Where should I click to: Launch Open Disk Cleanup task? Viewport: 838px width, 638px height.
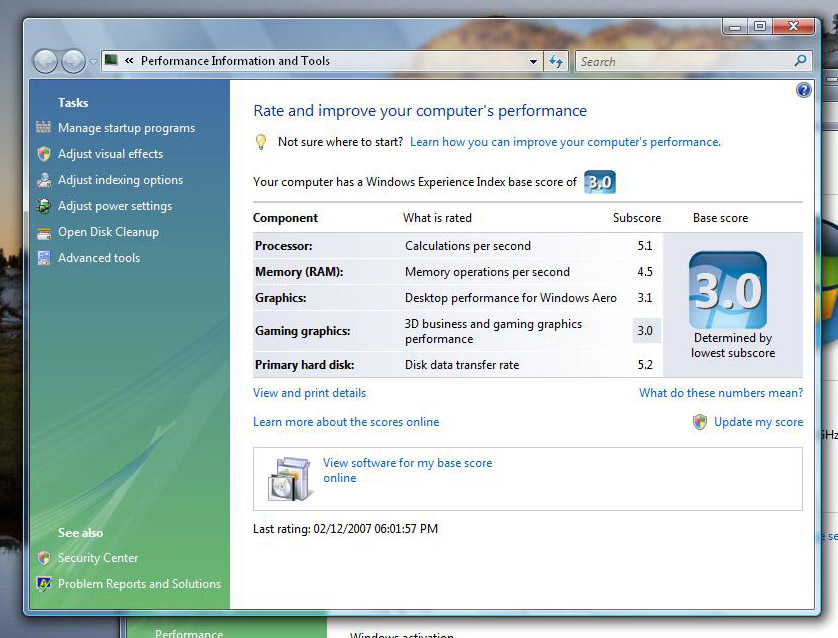point(108,232)
